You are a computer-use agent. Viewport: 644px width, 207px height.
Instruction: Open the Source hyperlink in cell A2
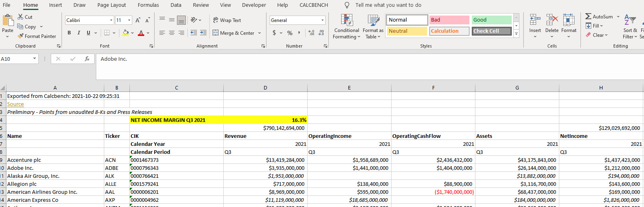pos(16,104)
